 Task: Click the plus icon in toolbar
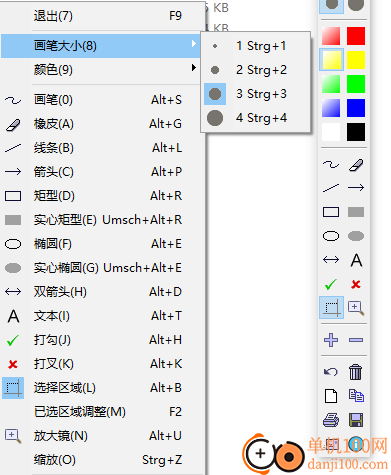click(x=331, y=340)
